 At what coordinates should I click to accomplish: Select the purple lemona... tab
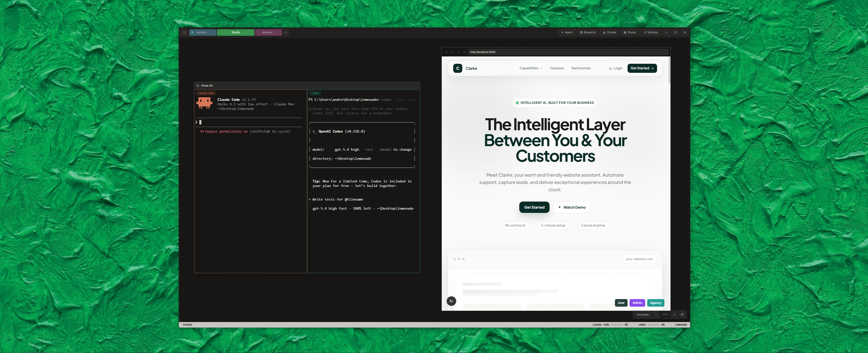[268, 32]
